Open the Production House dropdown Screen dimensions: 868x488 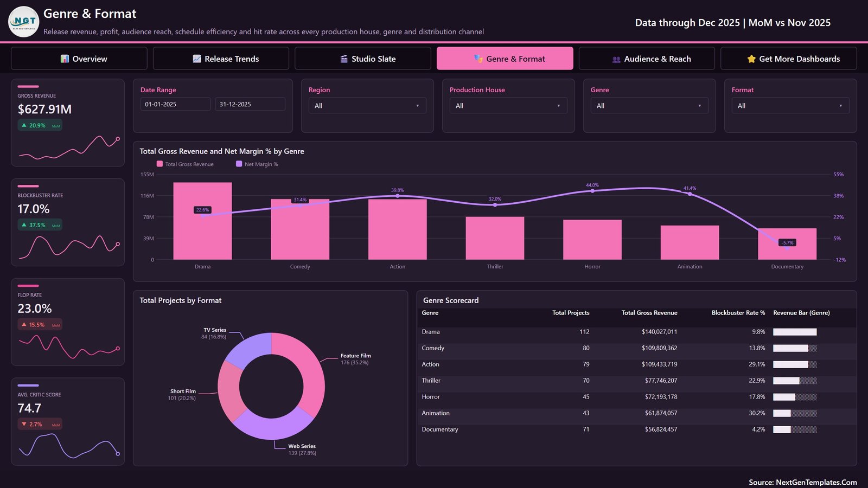[508, 106]
